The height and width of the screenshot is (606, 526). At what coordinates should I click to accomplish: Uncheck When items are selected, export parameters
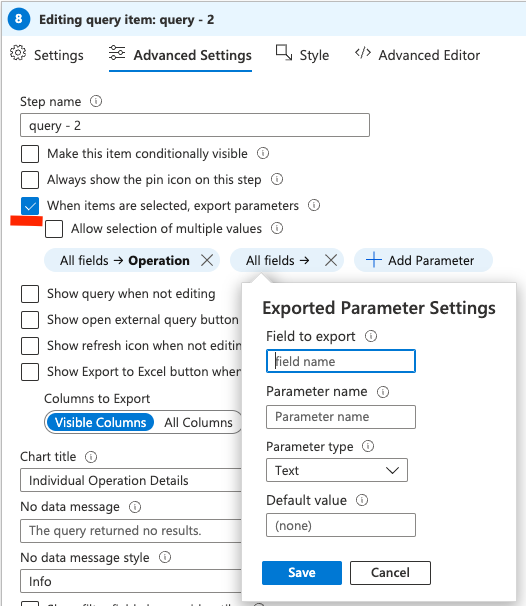pyautogui.click(x=30, y=206)
